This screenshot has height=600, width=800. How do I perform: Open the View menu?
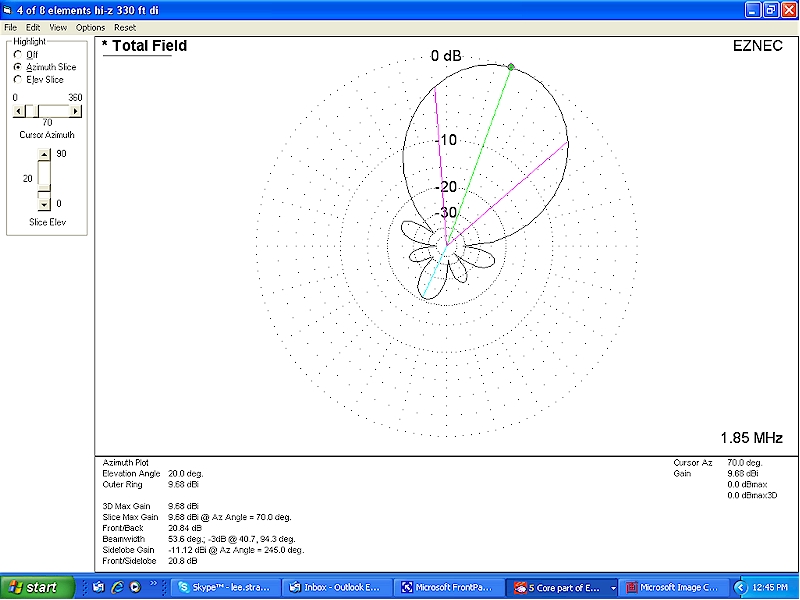pos(58,27)
